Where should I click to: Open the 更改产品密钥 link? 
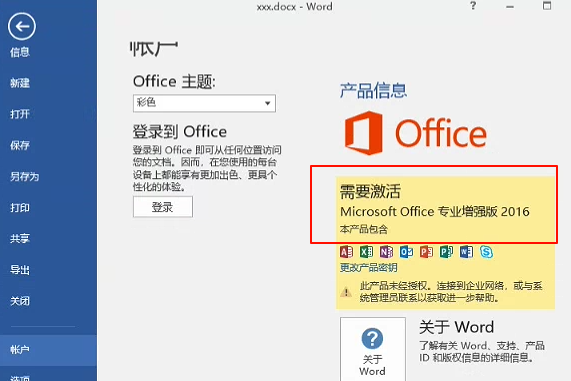pos(368,268)
